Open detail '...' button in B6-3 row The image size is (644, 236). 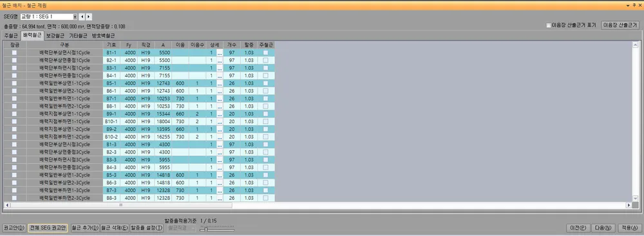(220, 183)
